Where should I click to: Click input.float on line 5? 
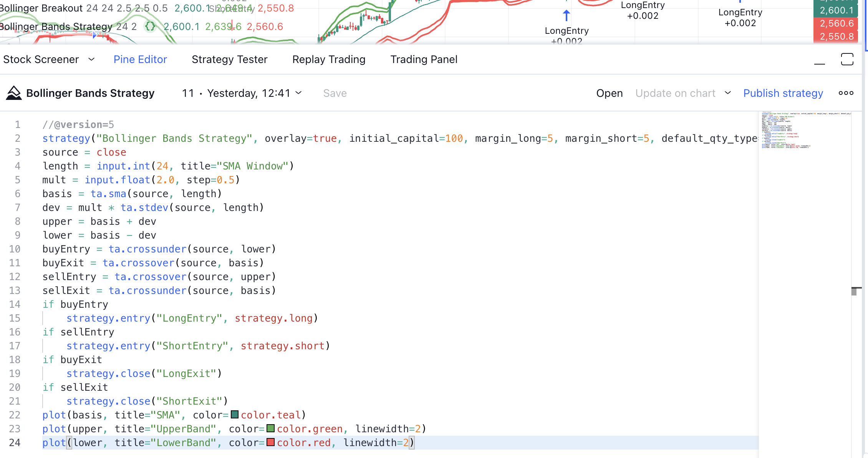pos(117,180)
